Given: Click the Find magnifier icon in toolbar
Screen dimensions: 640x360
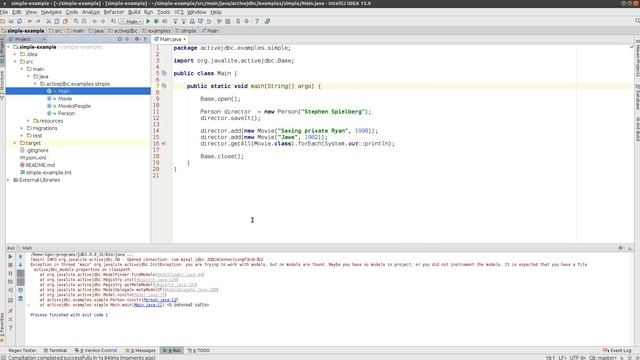Looking at the screenshot, I should 76,21.
